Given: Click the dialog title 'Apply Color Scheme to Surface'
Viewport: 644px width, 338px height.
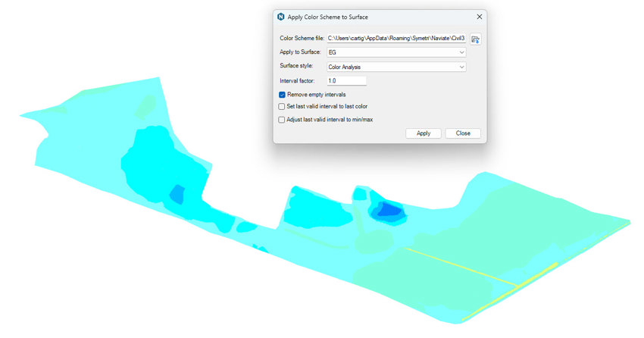Looking at the screenshot, I should pyautogui.click(x=328, y=17).
